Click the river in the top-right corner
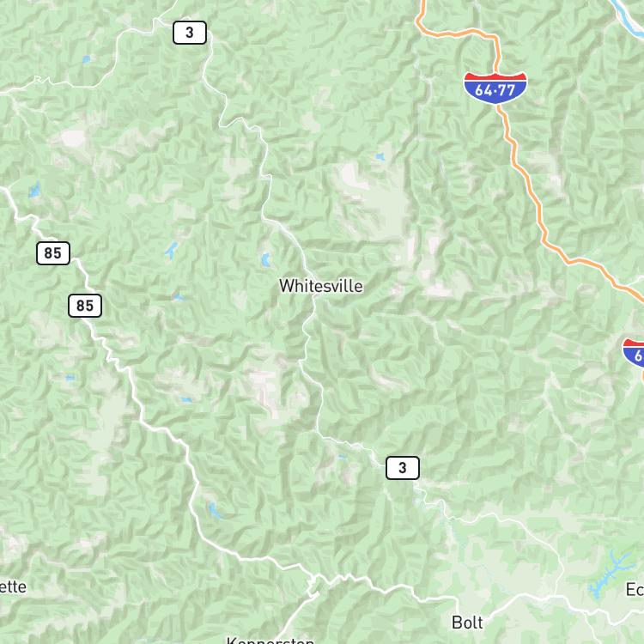 point(626,11)
